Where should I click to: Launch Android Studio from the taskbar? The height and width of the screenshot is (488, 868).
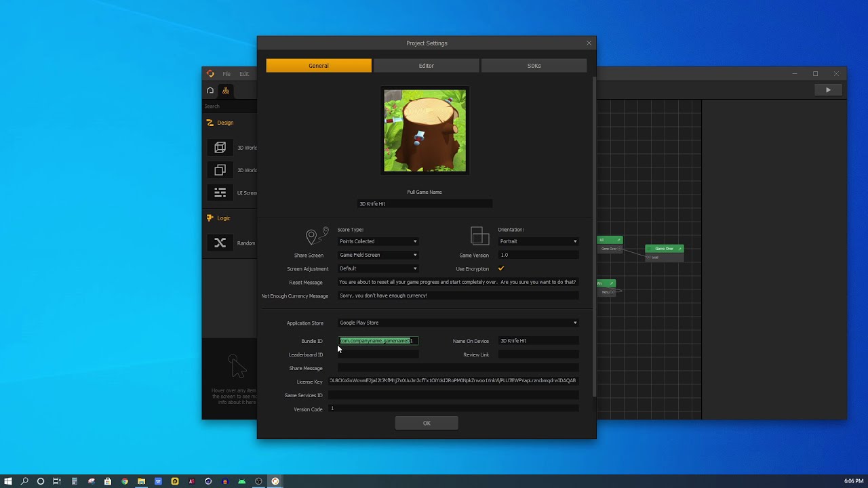[x=241, y=481]
